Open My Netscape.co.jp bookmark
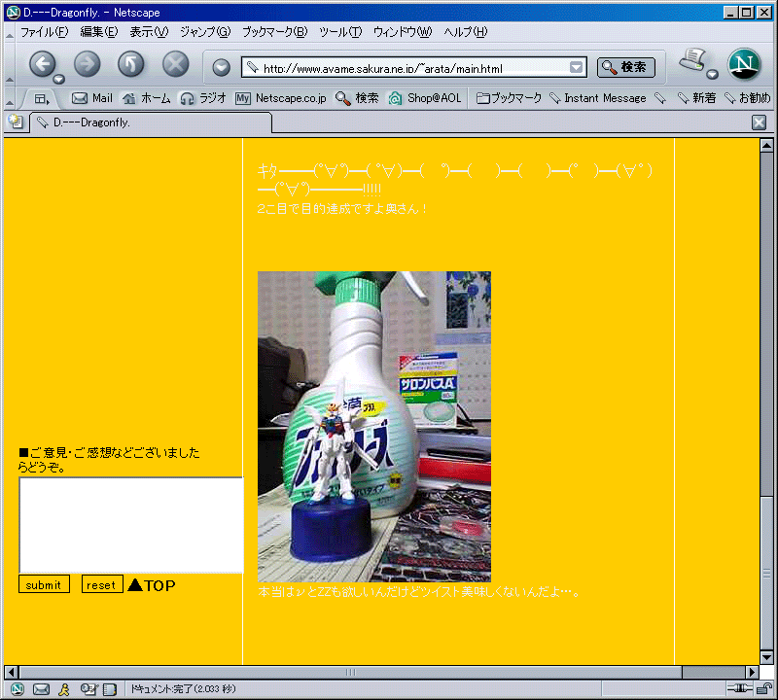 281,98
